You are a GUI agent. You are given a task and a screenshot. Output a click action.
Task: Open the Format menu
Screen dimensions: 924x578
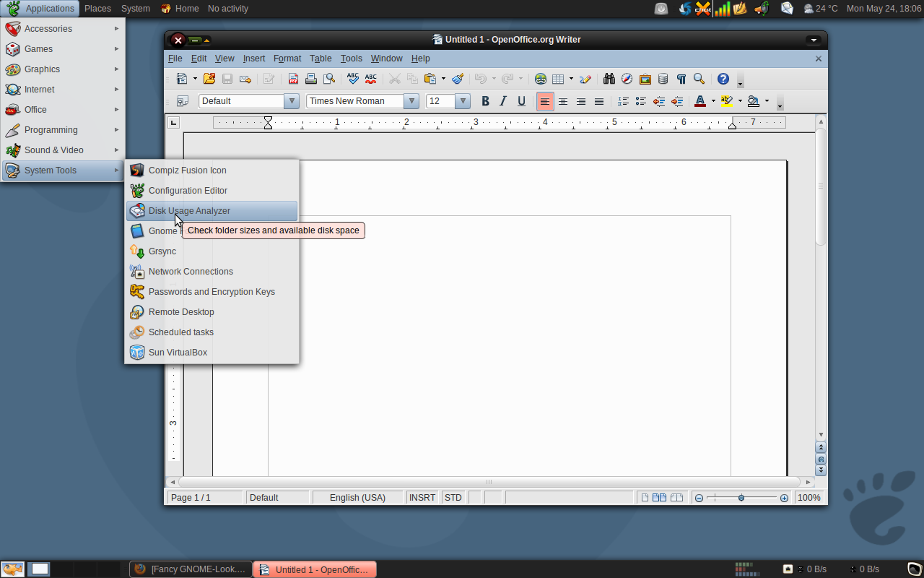coord(287,59)
